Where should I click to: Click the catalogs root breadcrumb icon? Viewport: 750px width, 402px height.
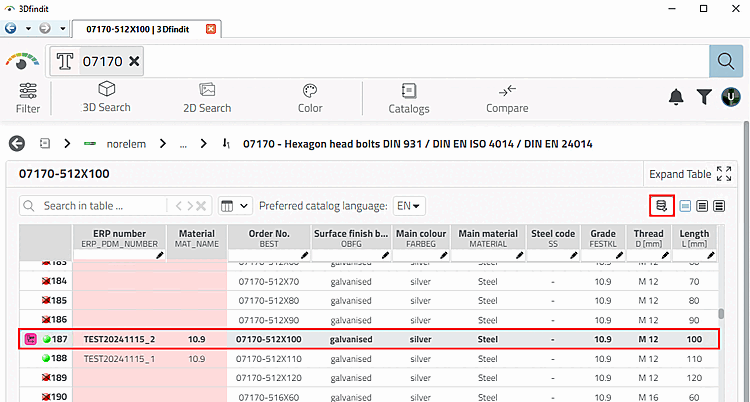(44, 143)
